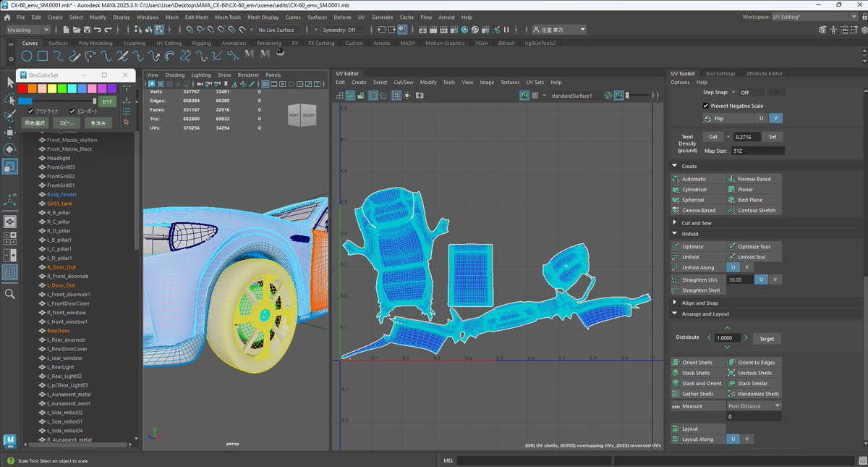Screen dimensions: 868x467
Task: Pick the green color swatch in DmColorSet
Action: click(x=62, y=88)
